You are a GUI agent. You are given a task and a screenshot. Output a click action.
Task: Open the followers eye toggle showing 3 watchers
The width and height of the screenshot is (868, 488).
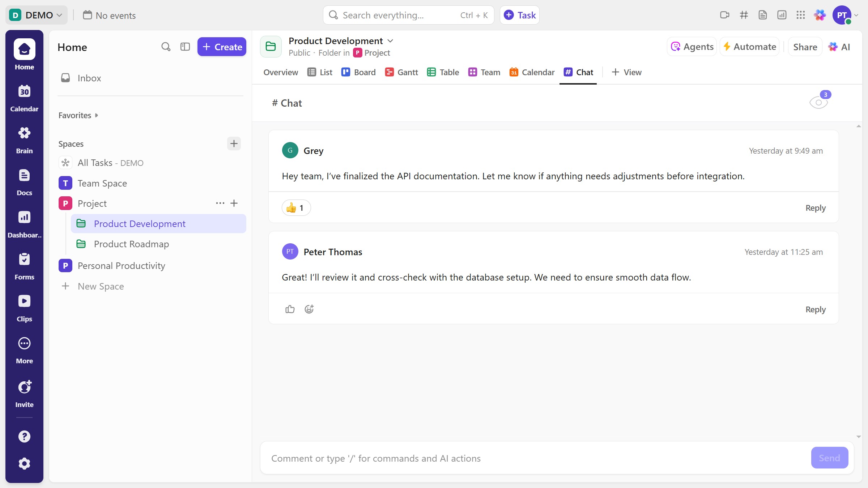pyautogui.click(x=819, y=102)
